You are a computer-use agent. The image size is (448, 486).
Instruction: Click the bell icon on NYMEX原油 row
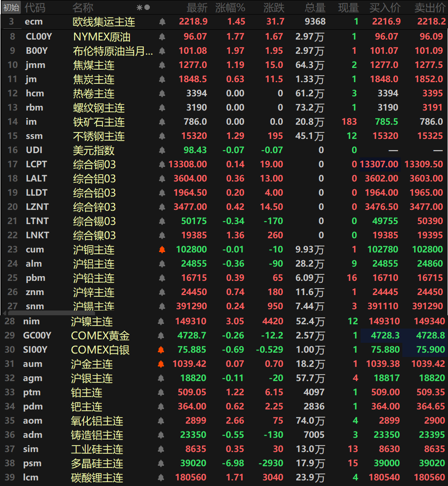162,37
